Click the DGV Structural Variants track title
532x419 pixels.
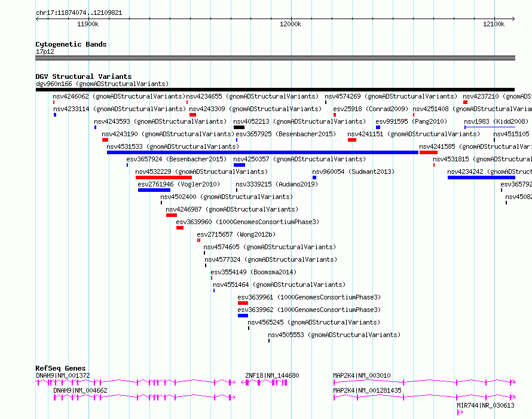pyautogui.click(x=84, y=77)
